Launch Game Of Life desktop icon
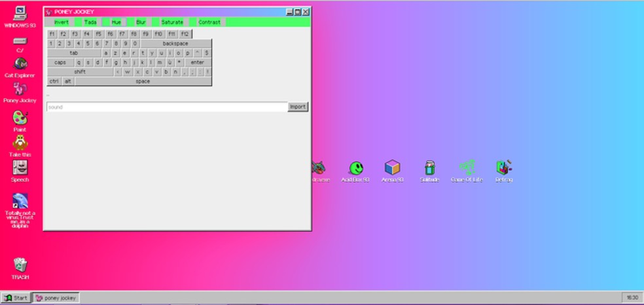 coord(467,171)
